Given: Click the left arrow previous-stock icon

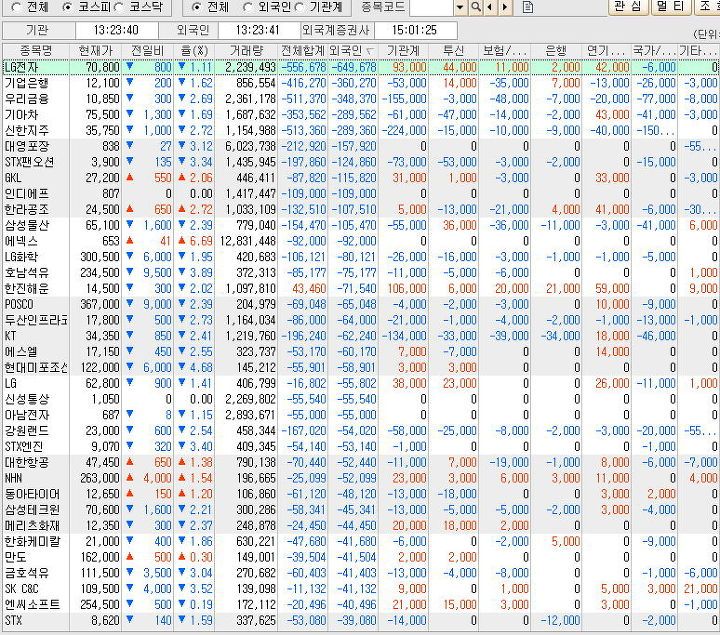Looking at the screenshot, I should tap(490, 7).
